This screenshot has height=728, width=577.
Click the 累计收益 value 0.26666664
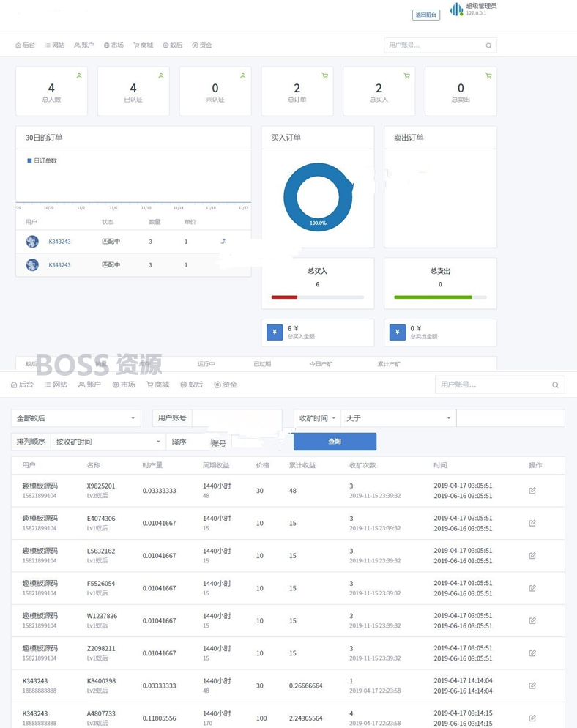[305, 686]
